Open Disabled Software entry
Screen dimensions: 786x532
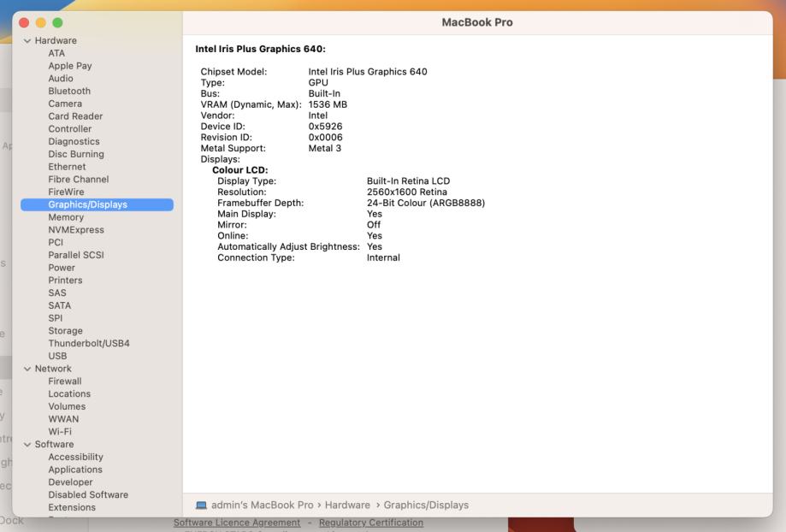click(88, 494)
